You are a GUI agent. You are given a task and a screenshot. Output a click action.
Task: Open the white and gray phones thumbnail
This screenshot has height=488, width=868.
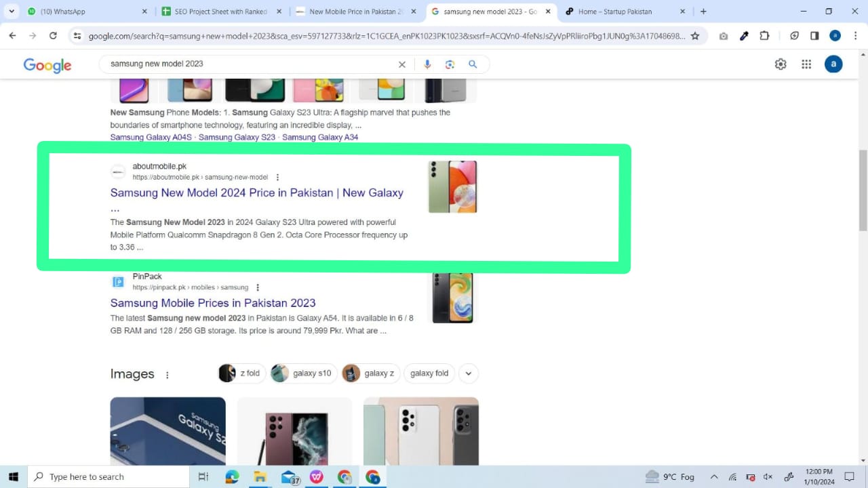point(421,431)
